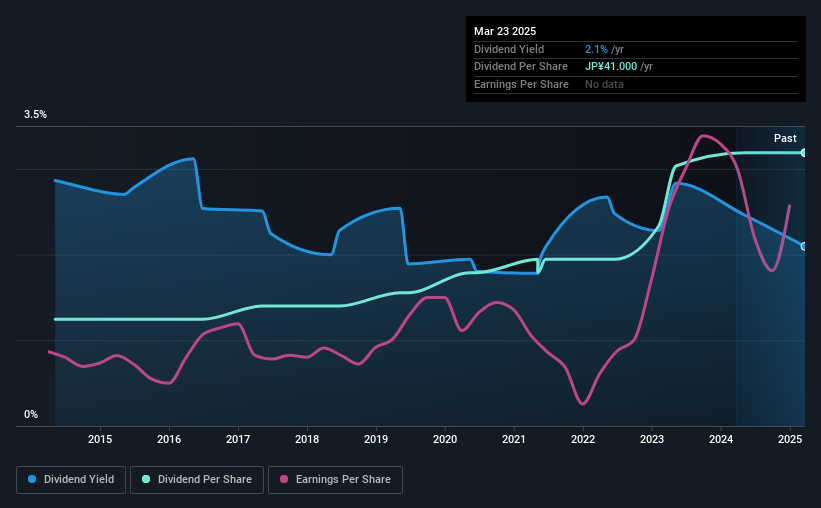Click the Past region label
Image resolution: width=821 pixels, height=508 pixels.
(785, 138)
